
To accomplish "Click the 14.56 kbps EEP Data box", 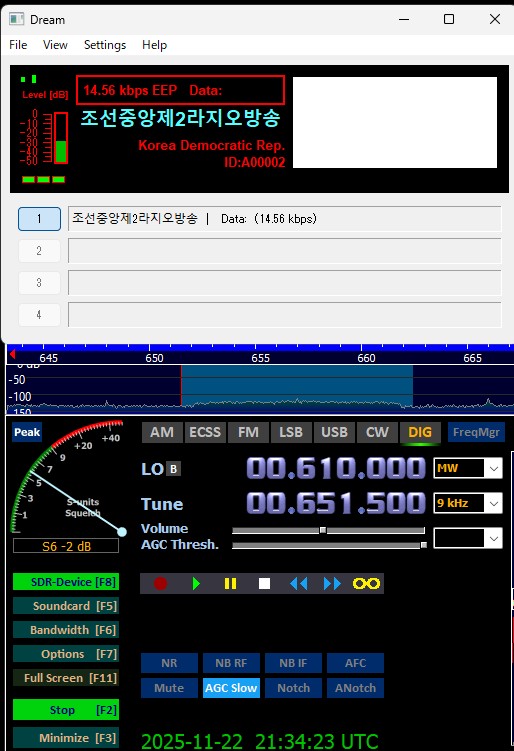I will [181, 90].
